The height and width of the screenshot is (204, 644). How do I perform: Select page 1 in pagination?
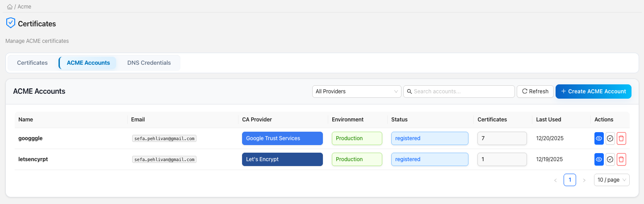pyautogui.click(x=570, y=180)
